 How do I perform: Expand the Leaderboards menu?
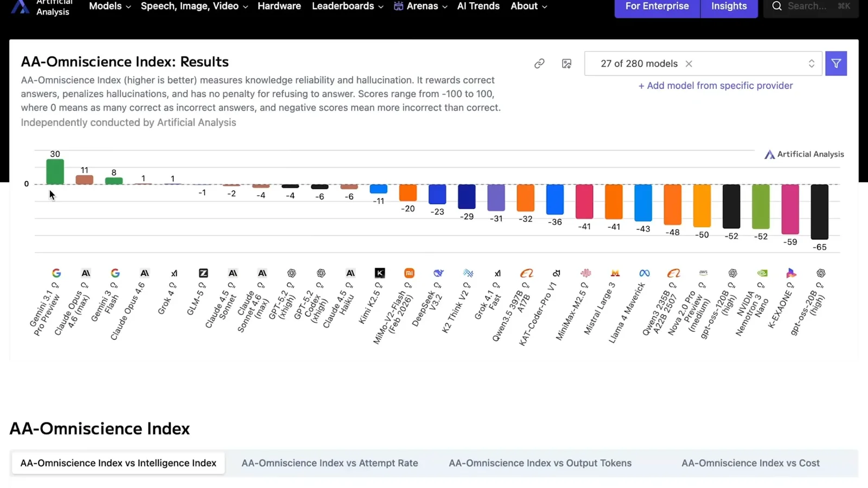[x=348, y=6]
